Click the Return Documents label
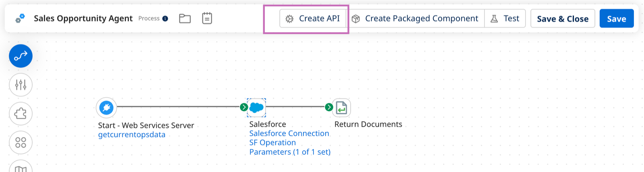This screenshot has width=644, height=172. (368, 124)
